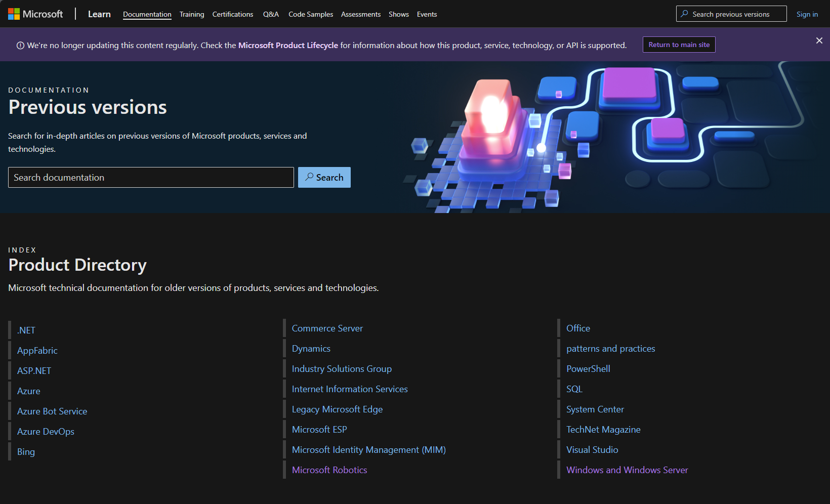
Task: Focus the Search previous versions field
Action: [731, 14]
